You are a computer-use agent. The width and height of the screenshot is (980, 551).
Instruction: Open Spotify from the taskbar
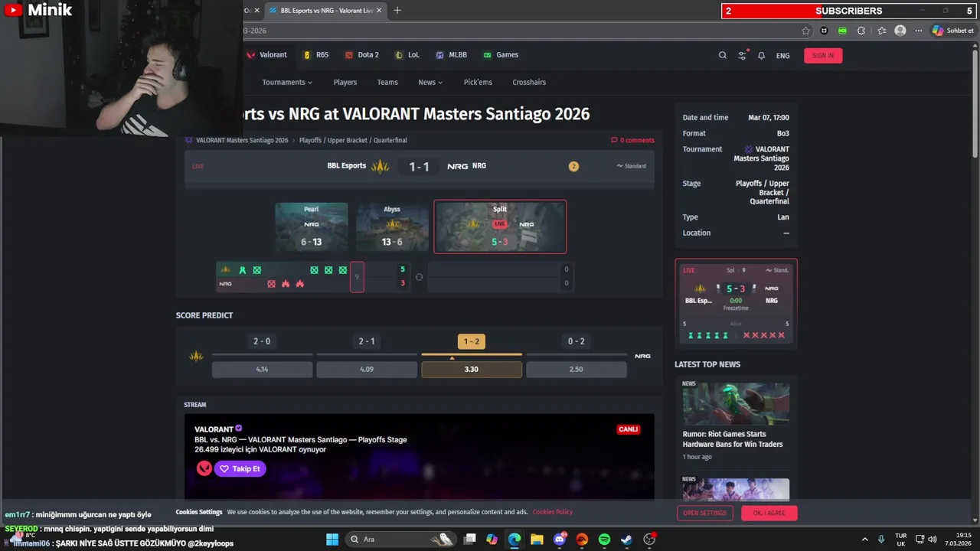(x=604, y=540)
